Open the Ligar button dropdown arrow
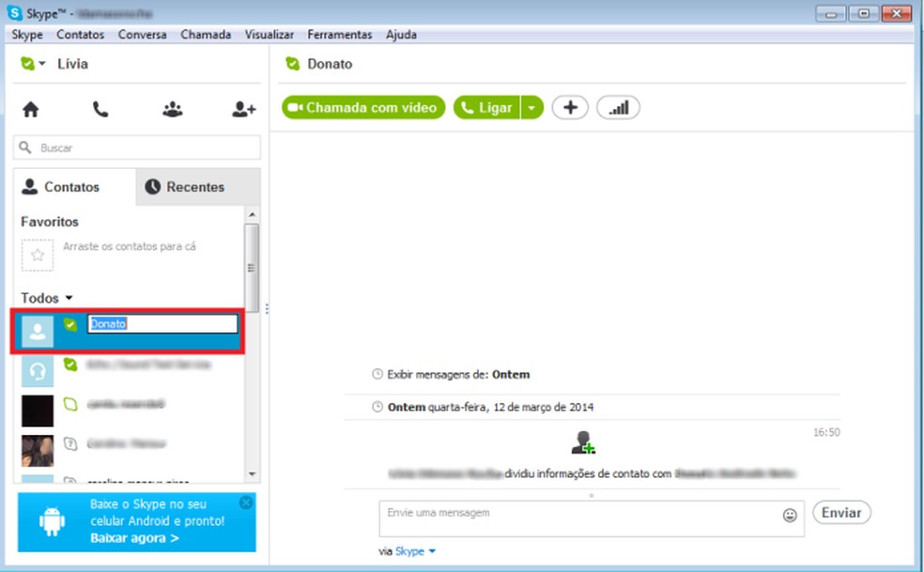 531,106
